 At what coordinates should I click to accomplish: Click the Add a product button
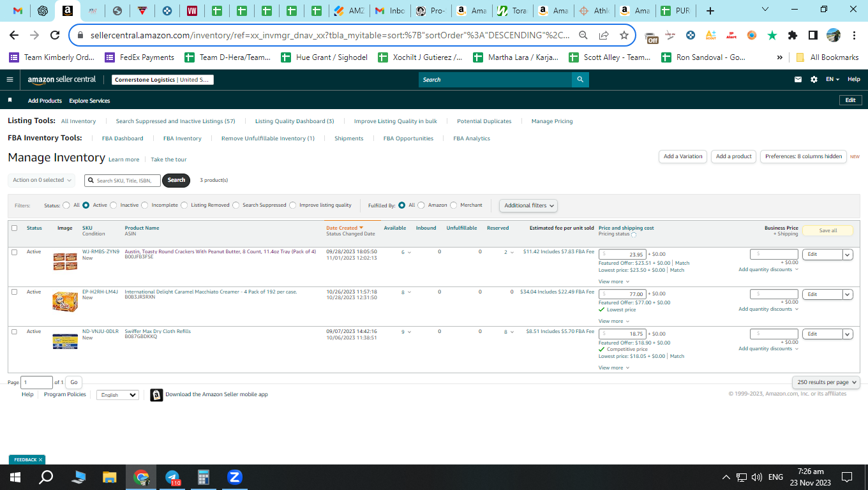[x=734, y=156]
